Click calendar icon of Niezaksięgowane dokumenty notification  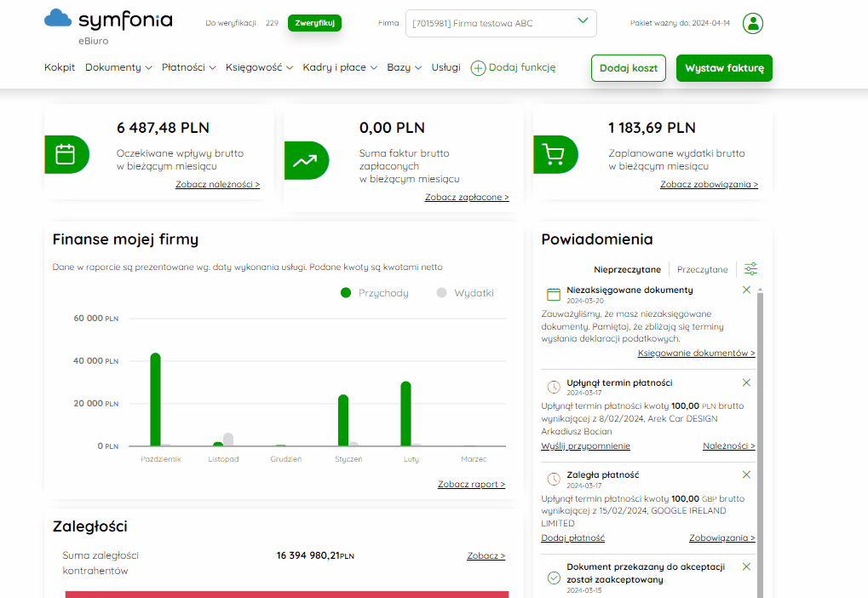554,294
